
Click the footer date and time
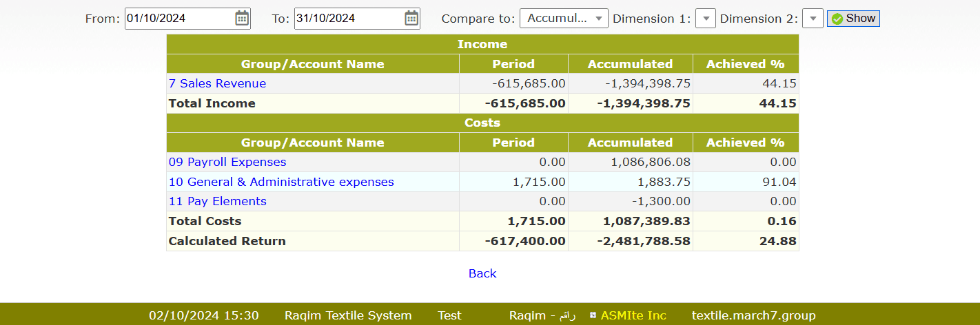coord(203,315)
